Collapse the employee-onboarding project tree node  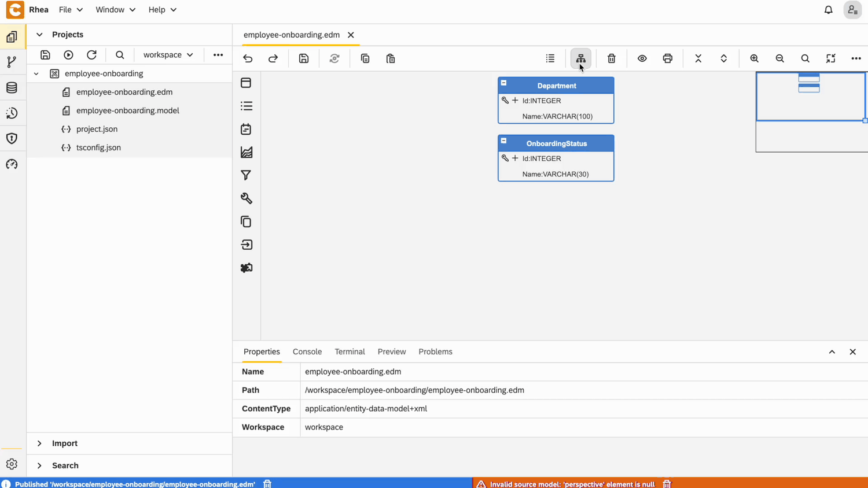coord(36,74)
